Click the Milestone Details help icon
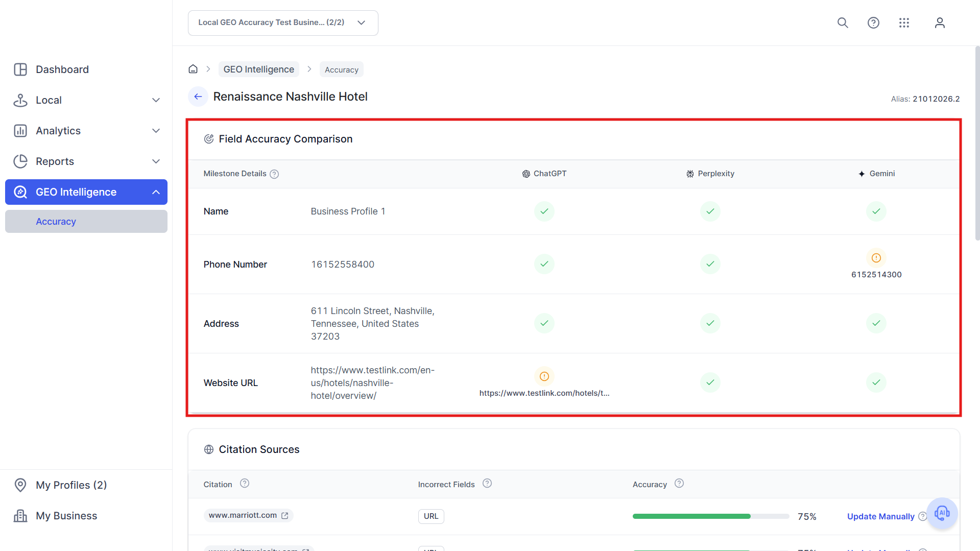The height and width of the screenshot is (551, 980). coord(274,174)
